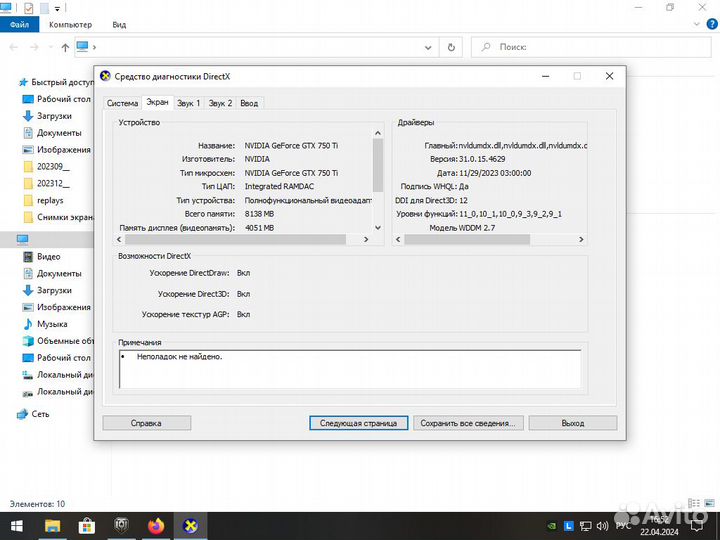Click the up-arrow navigation button in Explorer
This screenshot has height=540, width=720.
tap(65, 47)
